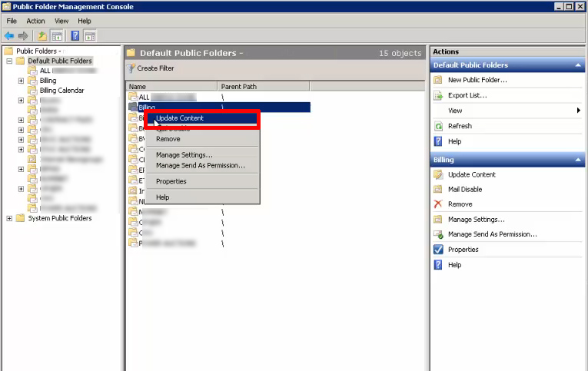588x371 pixels.
Task: Select System Public Folders in the tree
Action: click(60, 218)
